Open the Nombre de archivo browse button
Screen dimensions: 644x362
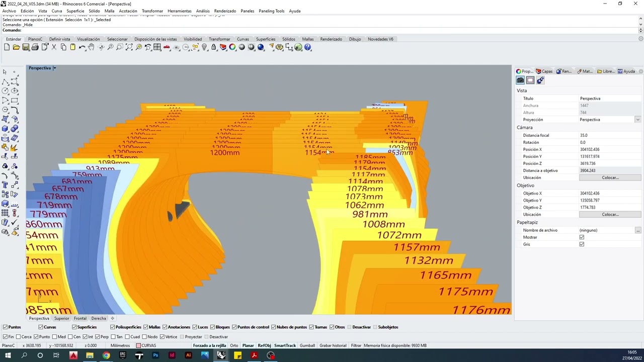[637, 230]
